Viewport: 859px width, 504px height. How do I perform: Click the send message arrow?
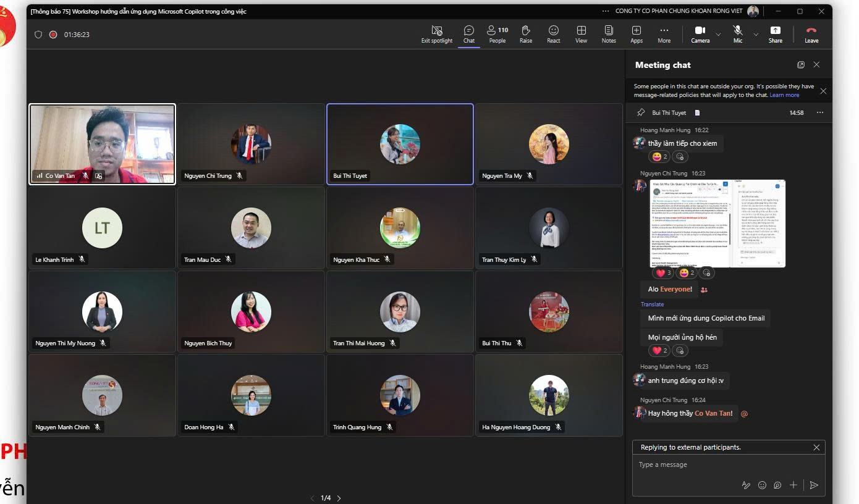[814, 485]
